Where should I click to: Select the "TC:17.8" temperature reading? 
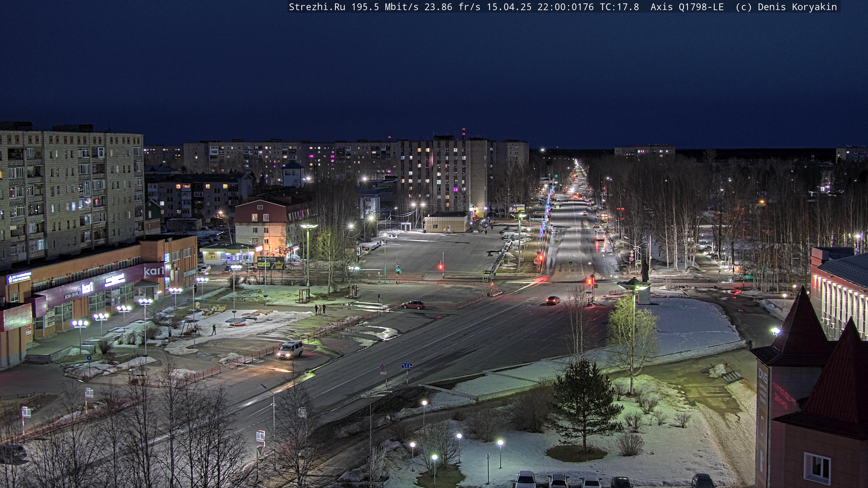point(619,7)
